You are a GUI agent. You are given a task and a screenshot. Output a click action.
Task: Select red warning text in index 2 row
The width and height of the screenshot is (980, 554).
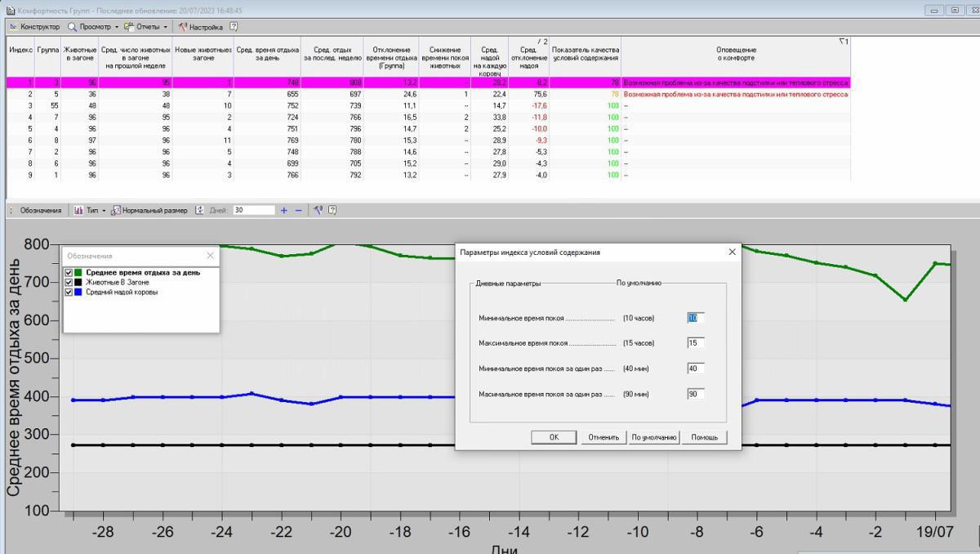735,94
